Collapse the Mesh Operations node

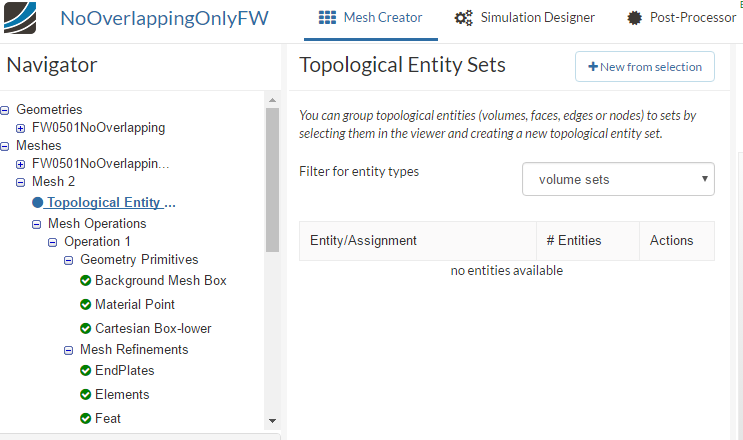(37, 224)
